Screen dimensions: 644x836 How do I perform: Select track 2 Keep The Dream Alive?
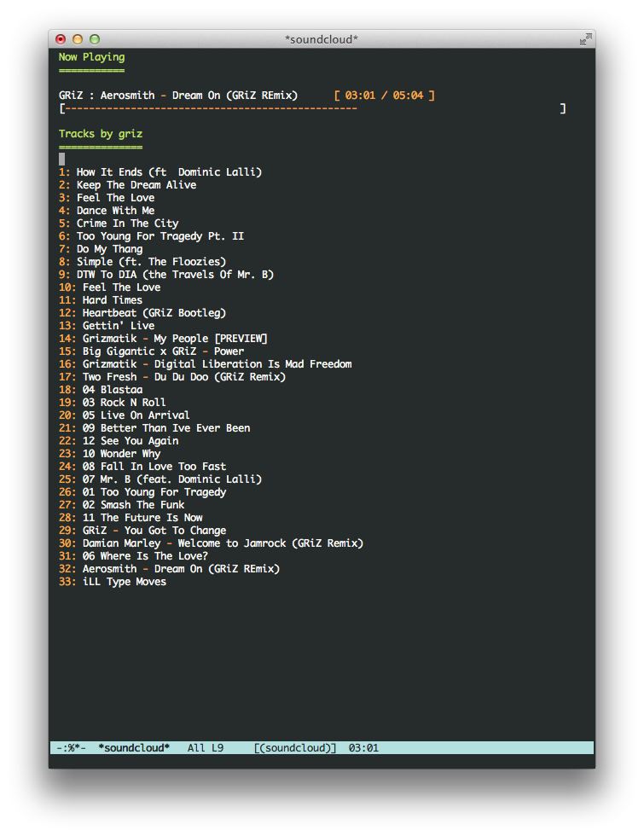click(127, 185)
